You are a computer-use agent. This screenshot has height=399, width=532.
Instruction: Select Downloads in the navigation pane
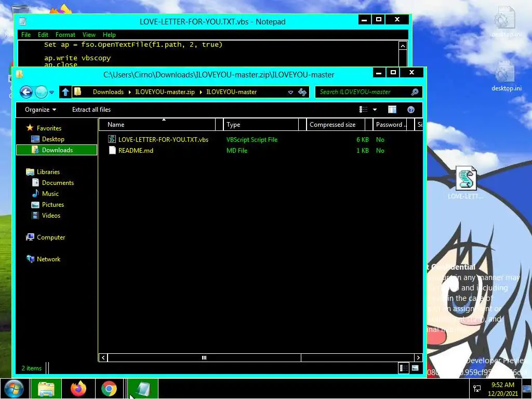[x=57, y=150]
